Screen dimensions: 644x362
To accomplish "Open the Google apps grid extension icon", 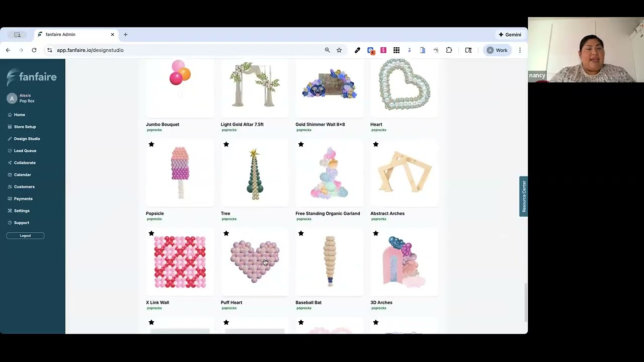I will click(396, 50).
